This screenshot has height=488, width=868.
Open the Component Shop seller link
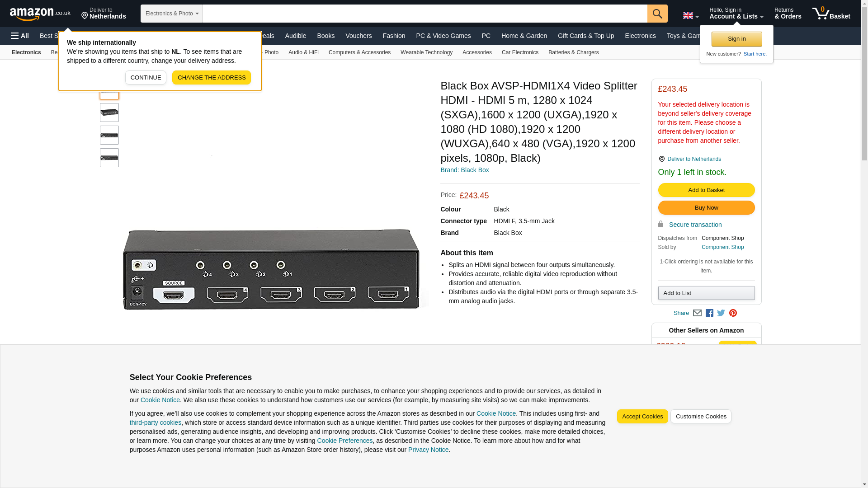point(722,247)
